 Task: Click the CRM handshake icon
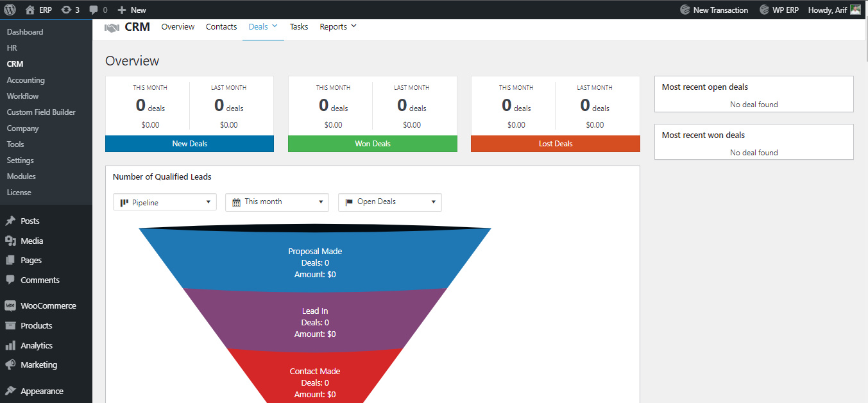pyautogui.click(x=112, y=28)
